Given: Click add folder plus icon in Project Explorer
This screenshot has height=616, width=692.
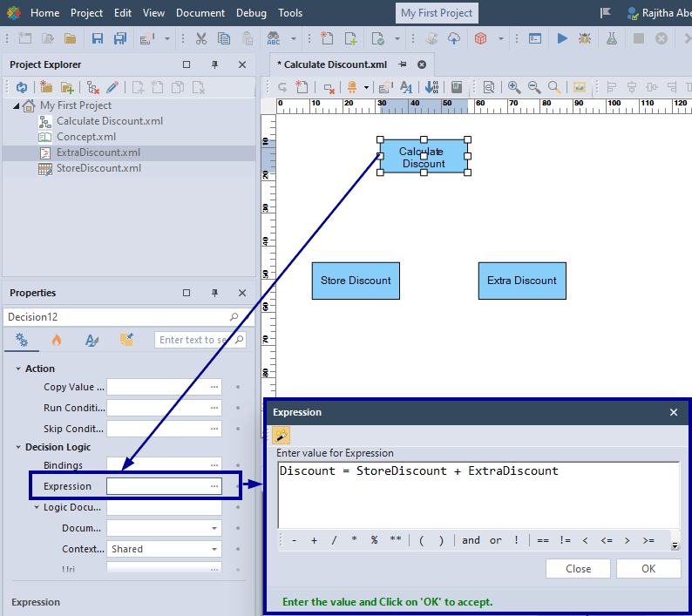Looking at the screenshot, I should (x=67, y=87).
